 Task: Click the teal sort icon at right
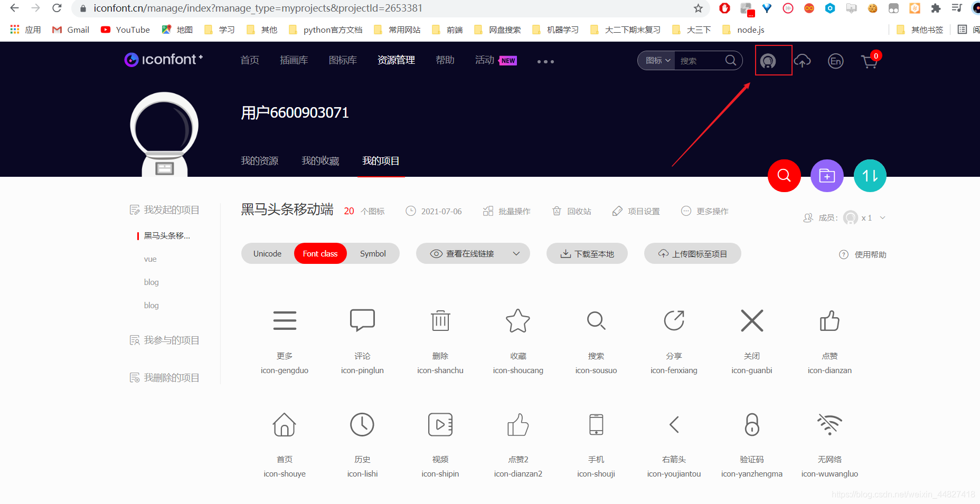coord(870,176)
